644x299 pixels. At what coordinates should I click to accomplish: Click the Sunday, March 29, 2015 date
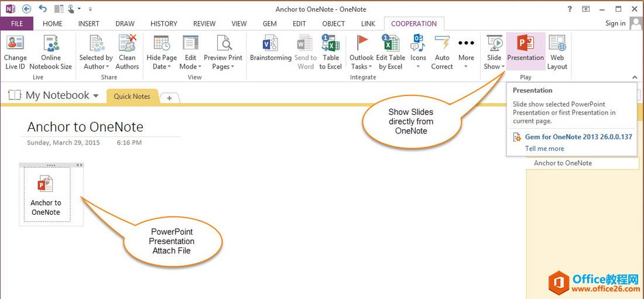[x=63, y=143]
